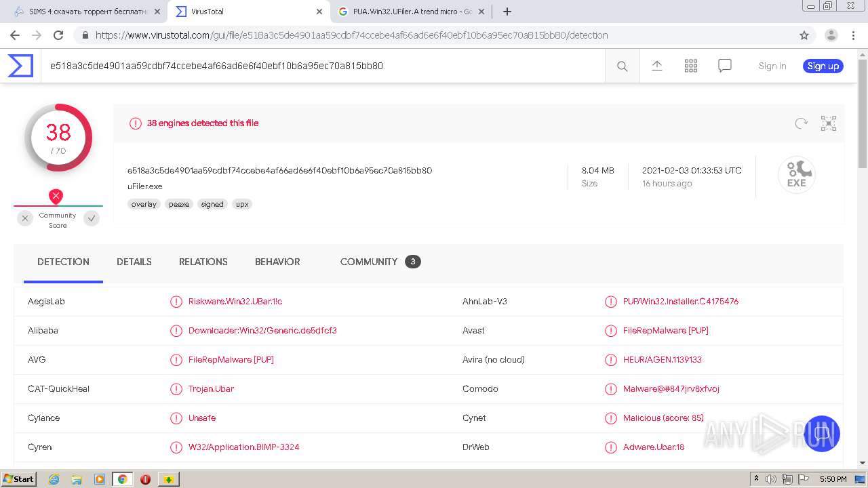Open red security app in taskbar
The height and width of the screenshot is (488, 868).
(x=145, y=479)
